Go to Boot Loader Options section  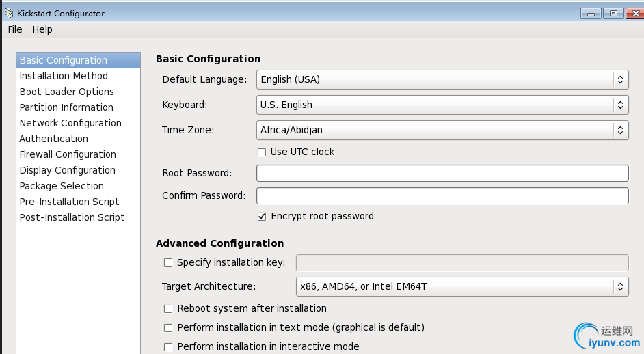(66, 92)
